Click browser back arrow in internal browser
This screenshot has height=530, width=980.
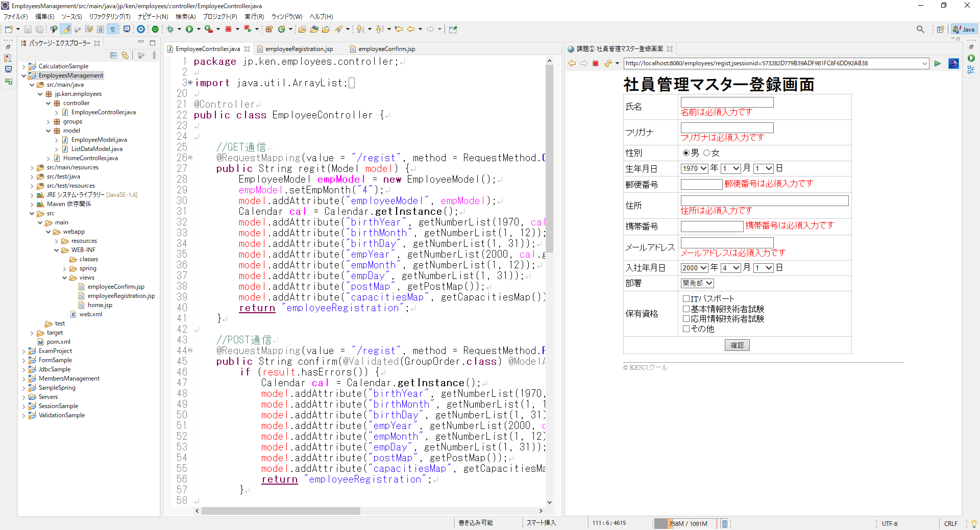[x=572, y=63]
